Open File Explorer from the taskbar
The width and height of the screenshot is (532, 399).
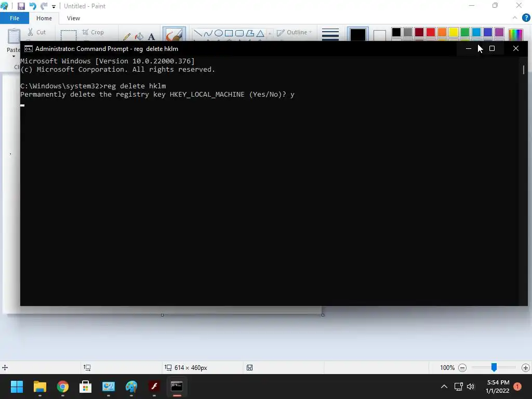[39, 387]
